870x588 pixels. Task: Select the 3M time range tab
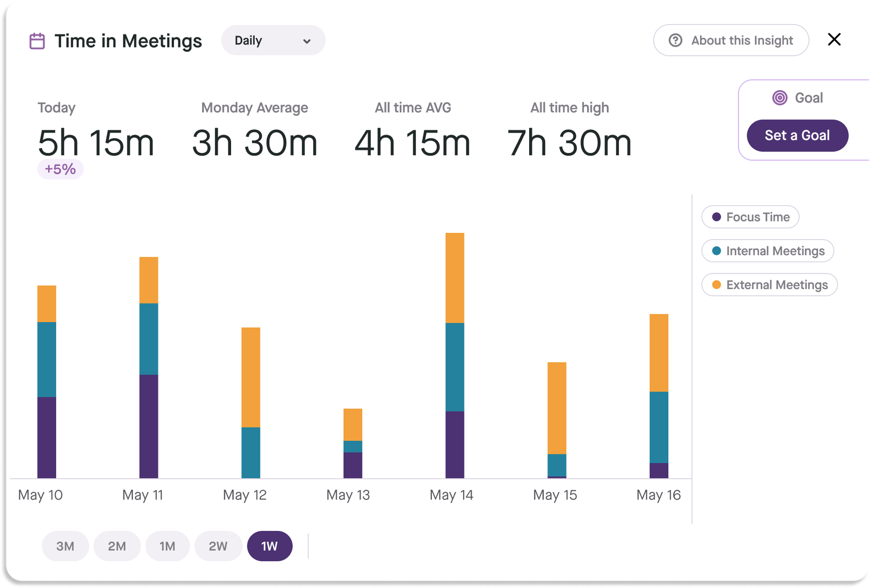tap(65, 546)
